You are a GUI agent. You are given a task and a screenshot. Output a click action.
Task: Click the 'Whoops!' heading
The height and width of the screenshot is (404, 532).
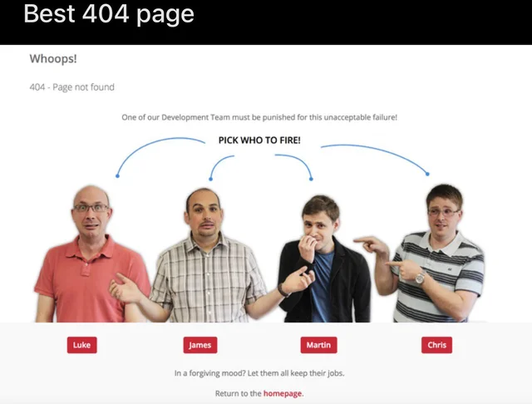tap(53, 59)
